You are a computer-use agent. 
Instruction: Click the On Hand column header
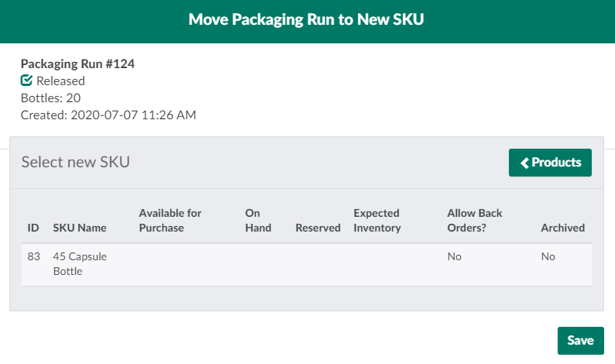pyautogui.click(x=258, y=220)
